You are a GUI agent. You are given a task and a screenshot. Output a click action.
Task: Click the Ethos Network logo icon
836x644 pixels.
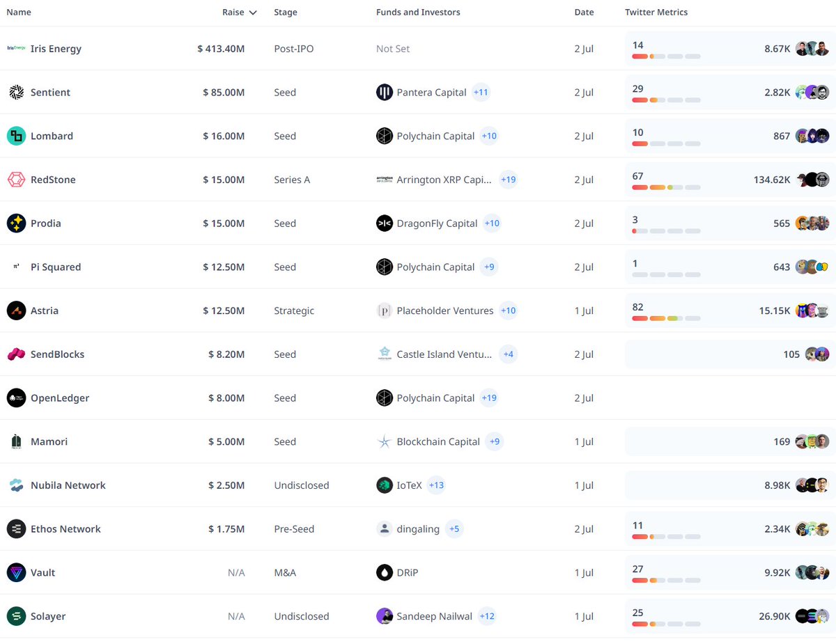[16, 529]
